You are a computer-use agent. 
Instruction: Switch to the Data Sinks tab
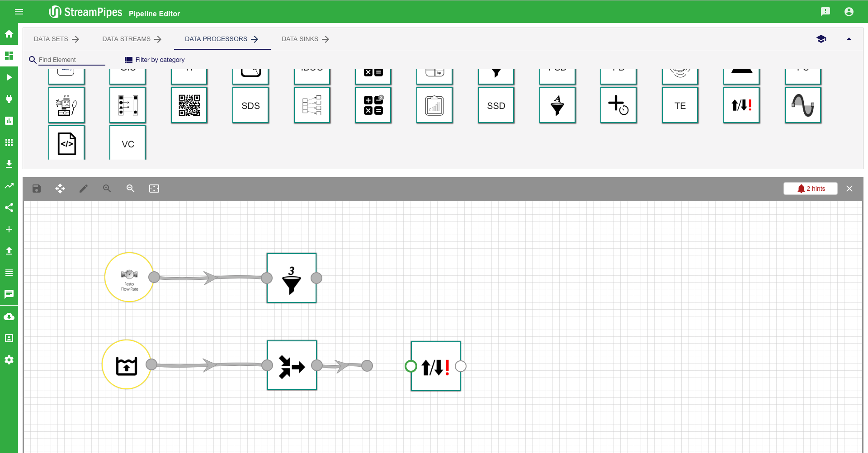(305, 39)
